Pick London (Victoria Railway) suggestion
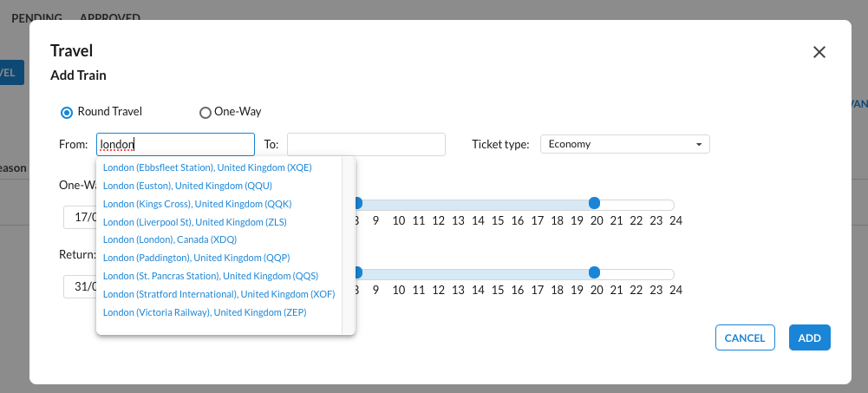 pyautogui.click(x=205, y=312)
